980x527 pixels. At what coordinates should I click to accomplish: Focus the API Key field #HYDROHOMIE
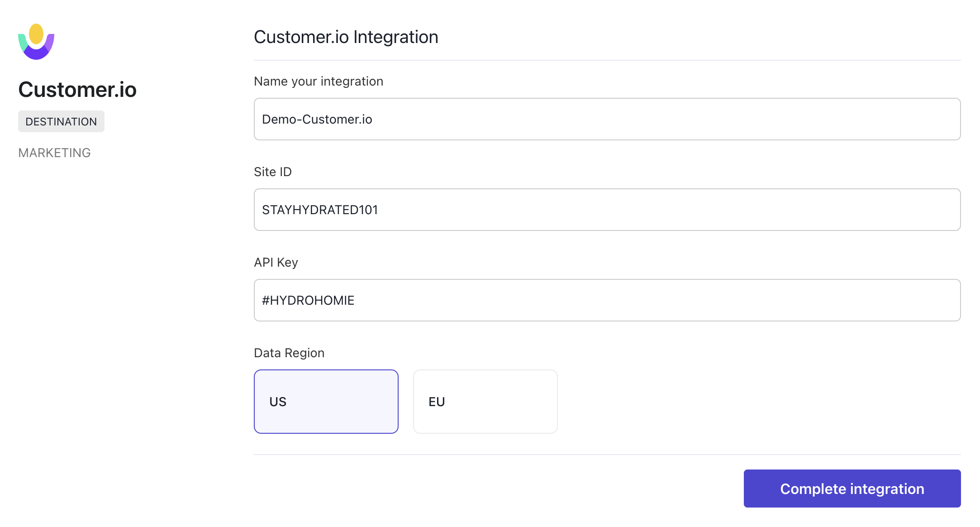(x=607, y=300)
